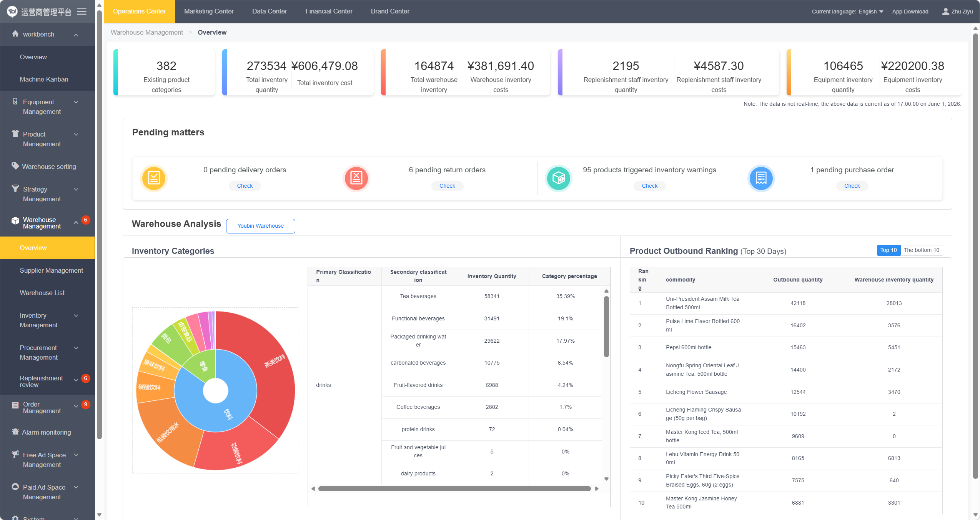Open the Financial Center tab

pyautogui.click(x=329, y=12)
